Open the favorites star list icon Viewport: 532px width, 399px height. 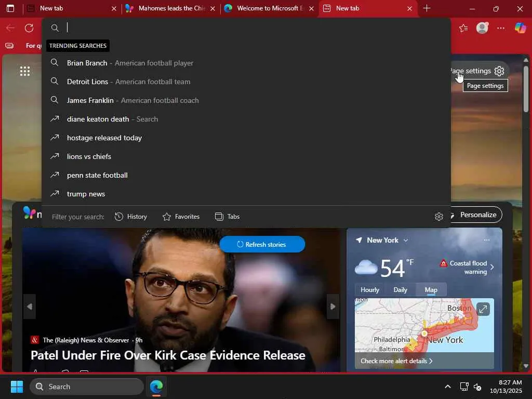click(x=463, y=28)
